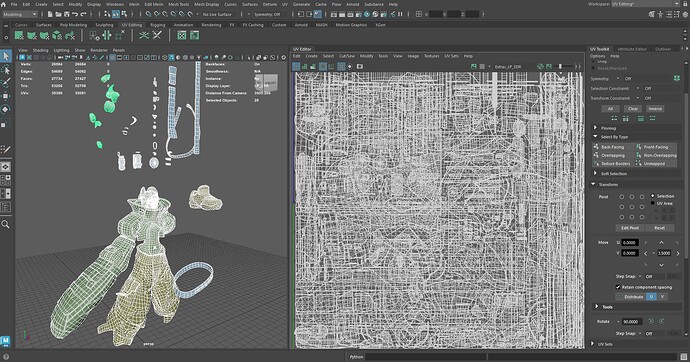The image size is (690, 362).
Task: Tick the Retain component spacing checkbox
Action: click(618, 287)
